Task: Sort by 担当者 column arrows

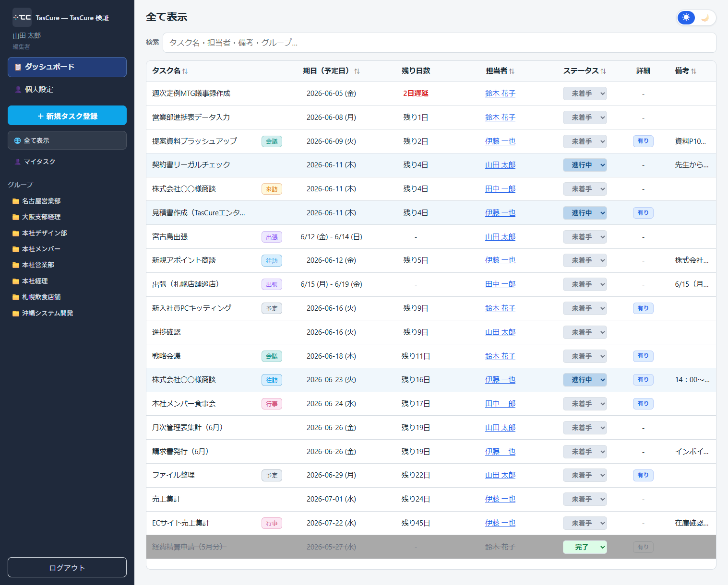Action: tap(512, 71)
